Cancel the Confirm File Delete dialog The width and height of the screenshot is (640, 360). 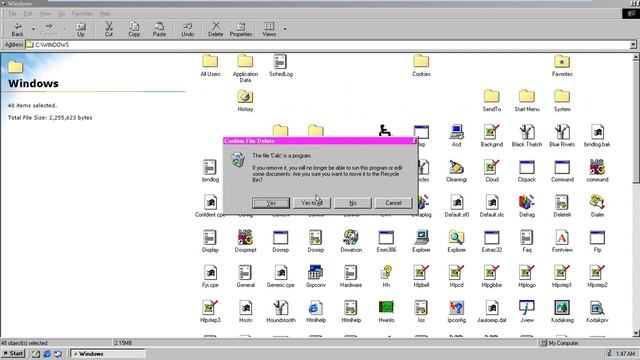pos(393,203)
